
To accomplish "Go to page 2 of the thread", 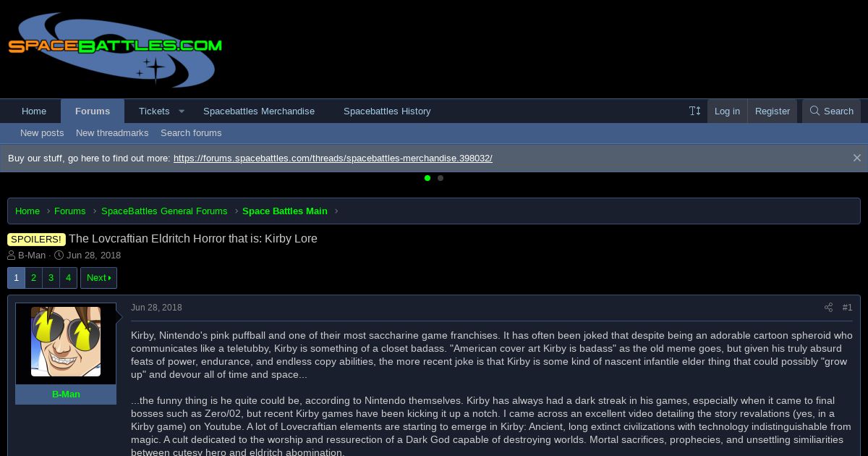I will tap(33, 278).
